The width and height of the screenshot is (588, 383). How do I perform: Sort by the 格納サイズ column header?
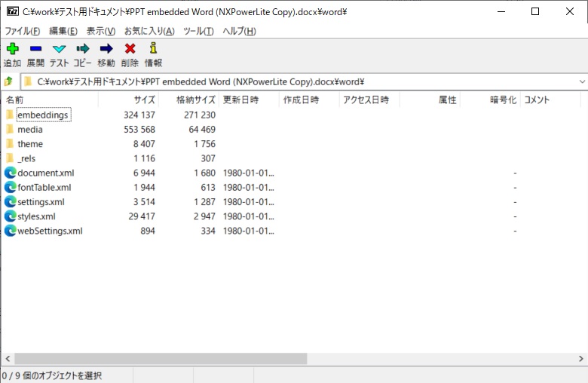[188, 100]
